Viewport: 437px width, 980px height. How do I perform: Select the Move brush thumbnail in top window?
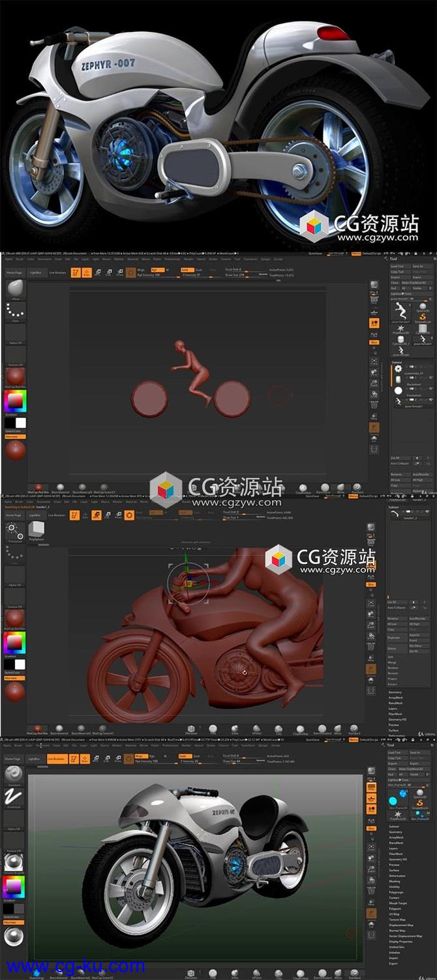15,289
